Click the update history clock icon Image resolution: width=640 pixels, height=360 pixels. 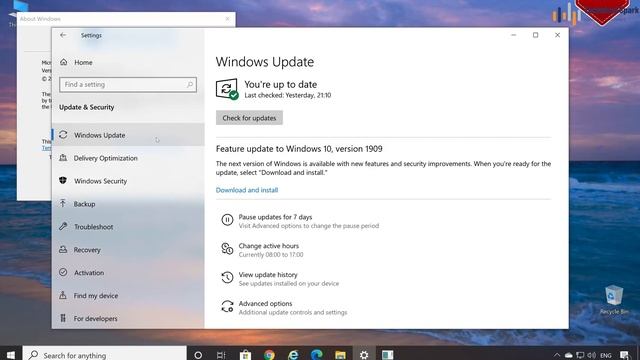click(x=227, y=278)
